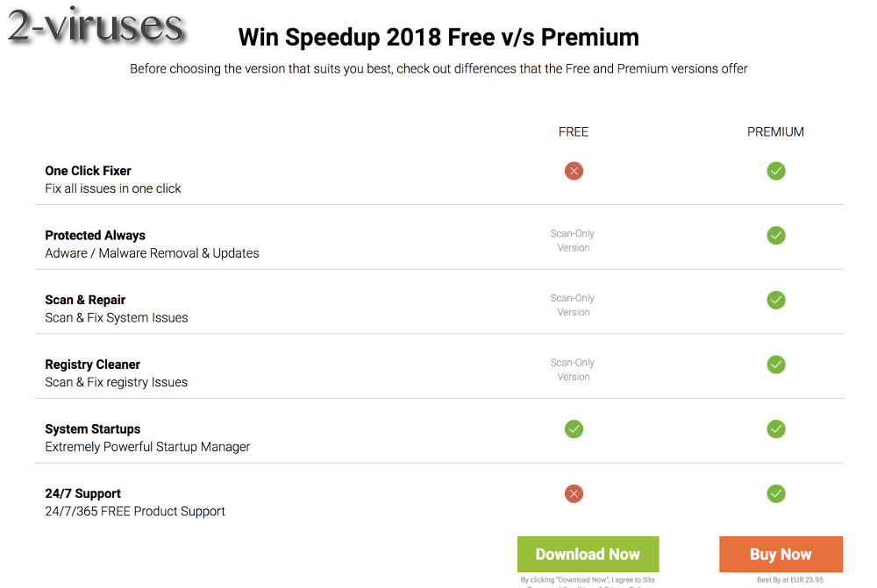Click the 2-viruses logo
The image size is (877, 588).
coord(96,25)
